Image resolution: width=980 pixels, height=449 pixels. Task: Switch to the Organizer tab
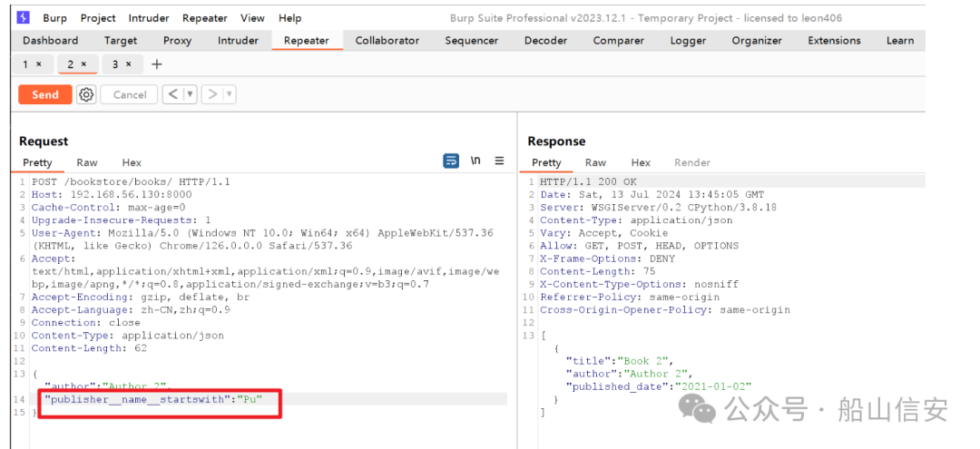pos(757,41)
